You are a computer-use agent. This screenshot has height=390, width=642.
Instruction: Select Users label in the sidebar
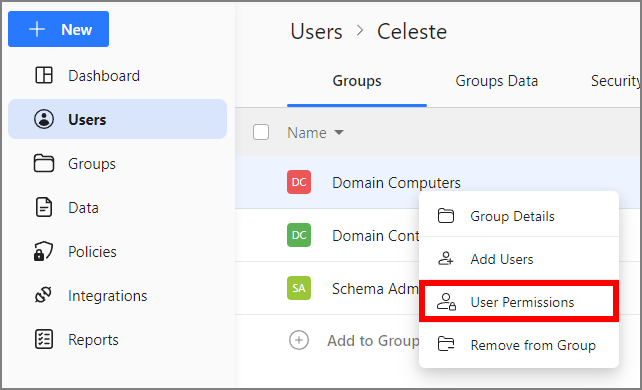click(x=87, y=119)
